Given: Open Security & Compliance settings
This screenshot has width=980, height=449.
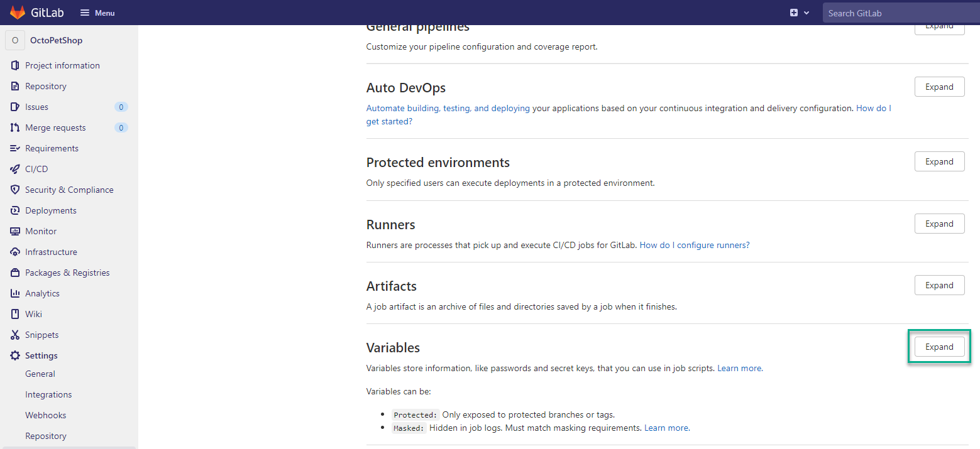Looking at the screenshot, I should coord(69,189).
